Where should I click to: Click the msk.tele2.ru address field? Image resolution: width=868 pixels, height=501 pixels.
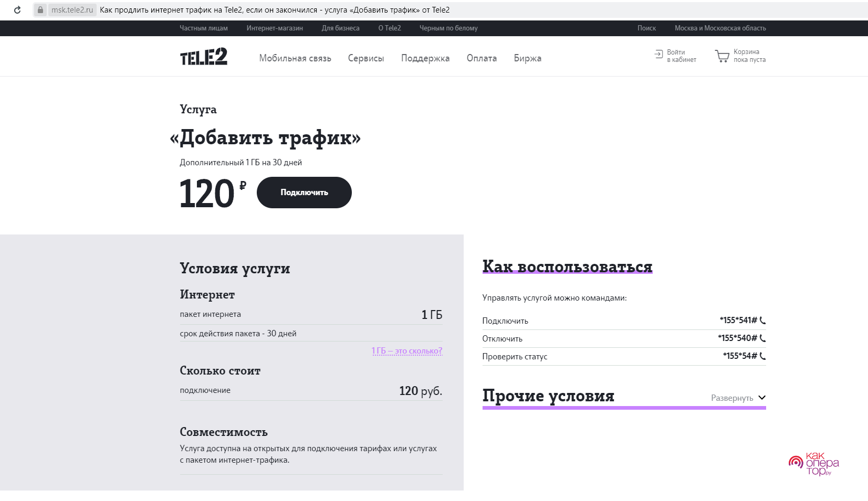[x=72, y=10]
